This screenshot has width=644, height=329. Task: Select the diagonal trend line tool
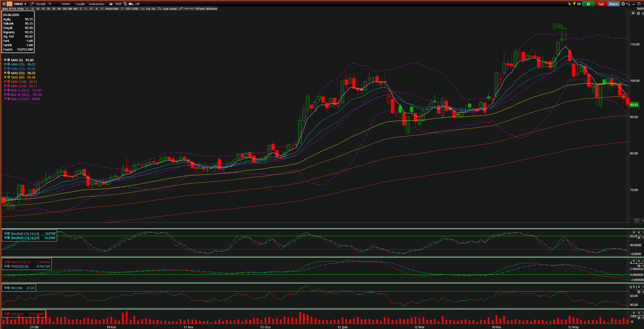coord(180,9)
